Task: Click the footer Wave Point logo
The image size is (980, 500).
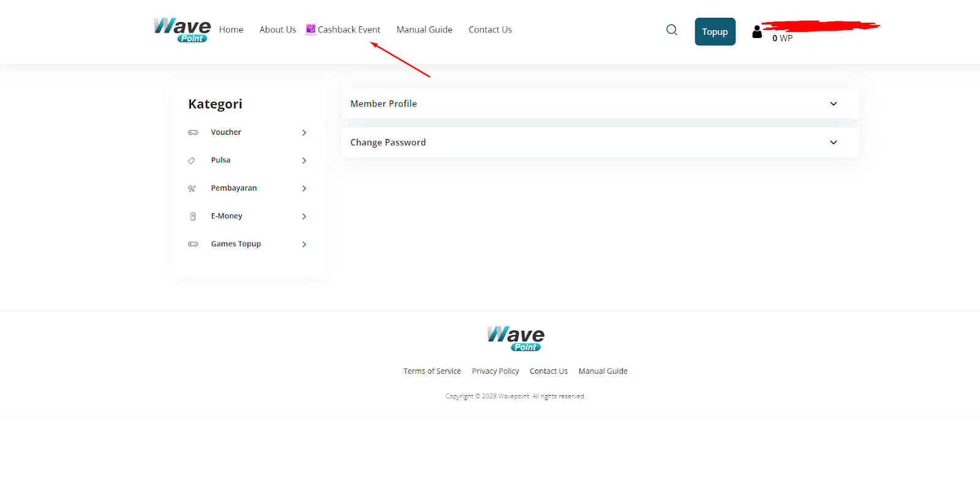Action: click(516, 339)
